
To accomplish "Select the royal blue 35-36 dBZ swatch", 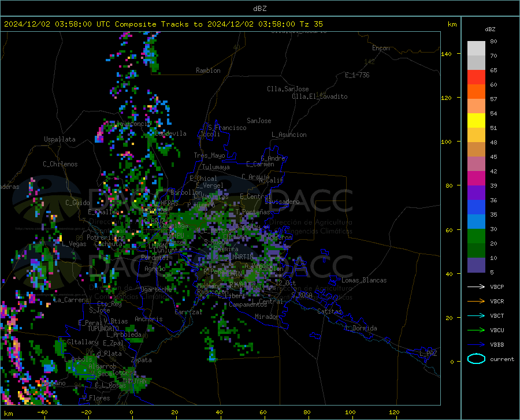I will click(476, 207).
